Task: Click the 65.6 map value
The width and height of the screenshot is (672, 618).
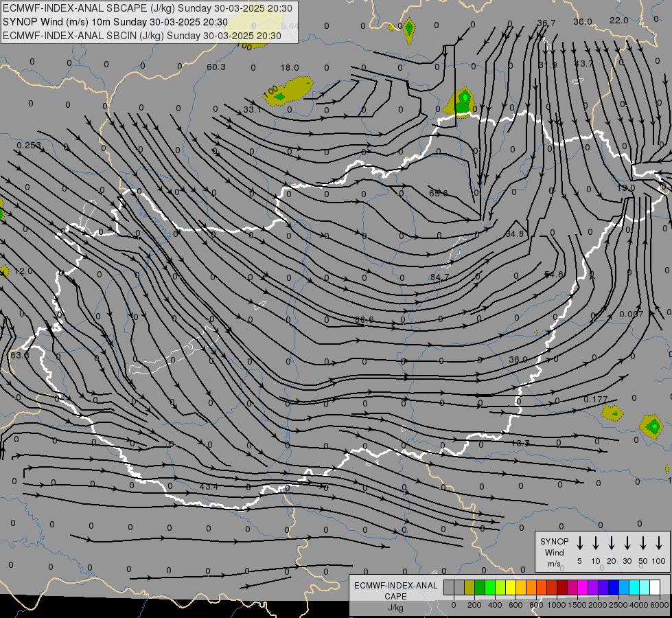Action: coord(439,193)
